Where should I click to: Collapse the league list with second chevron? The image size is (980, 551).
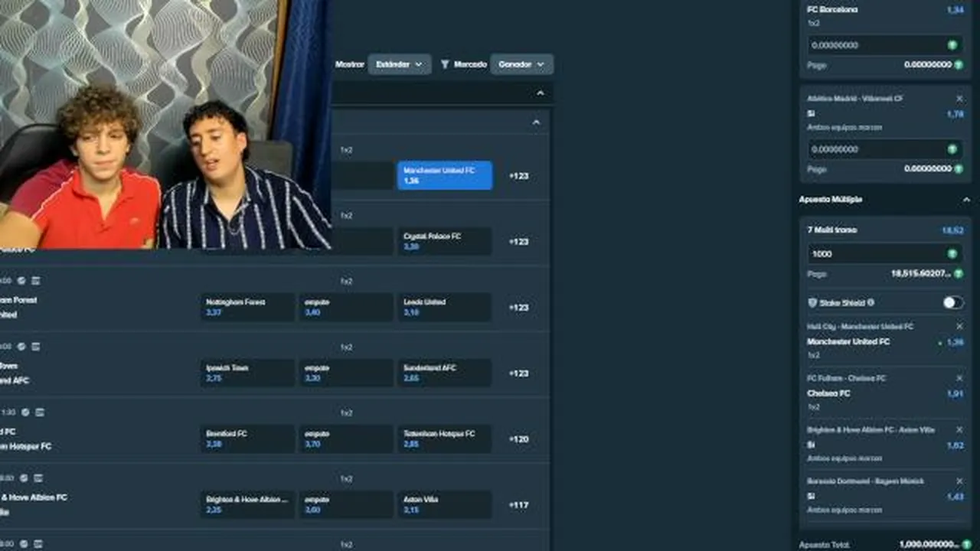click(x=536, y=122)
